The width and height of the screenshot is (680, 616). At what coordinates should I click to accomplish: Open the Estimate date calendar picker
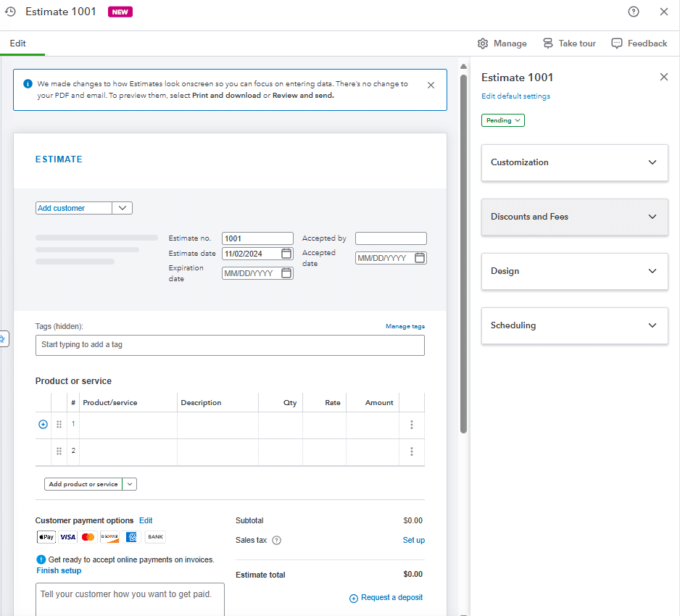point(286,254)
